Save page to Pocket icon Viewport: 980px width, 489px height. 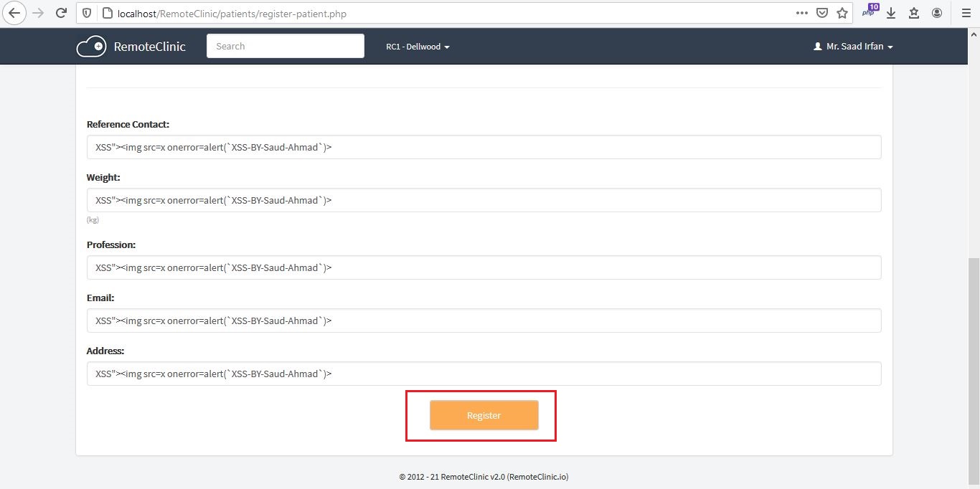coord(822,13)
